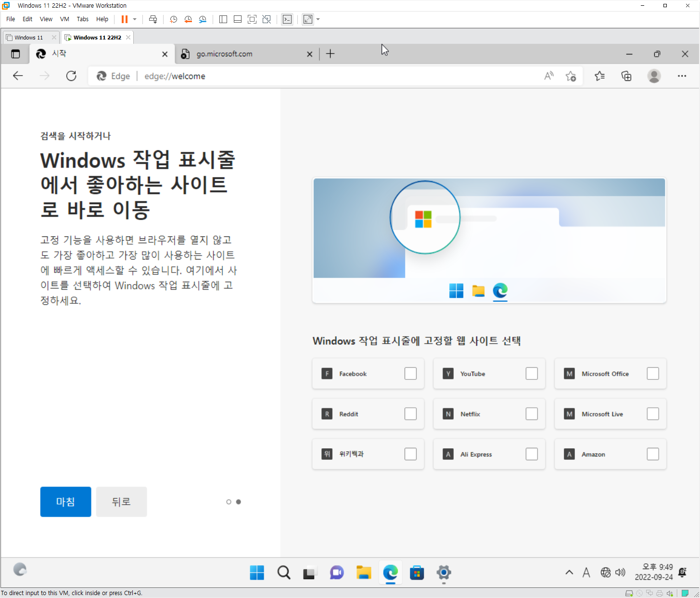Open the VM menu
This screenshot has height=598, width=700.
click(64, 19)
